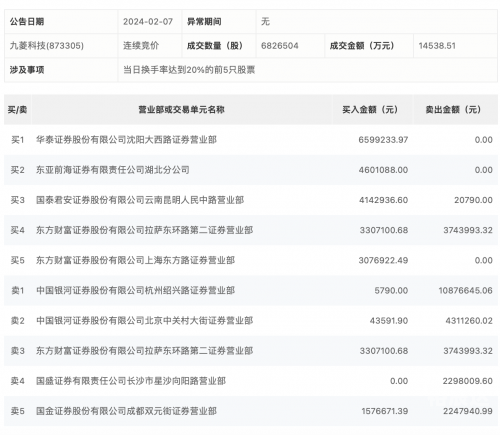Select the buy amount 43591.90
The image size is (500, 435).
(389, 321)
